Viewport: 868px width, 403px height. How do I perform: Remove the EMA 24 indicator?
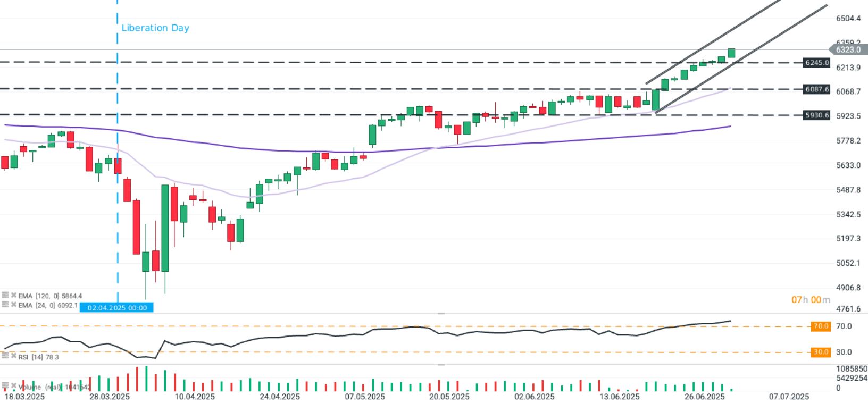tap(13, 305)
